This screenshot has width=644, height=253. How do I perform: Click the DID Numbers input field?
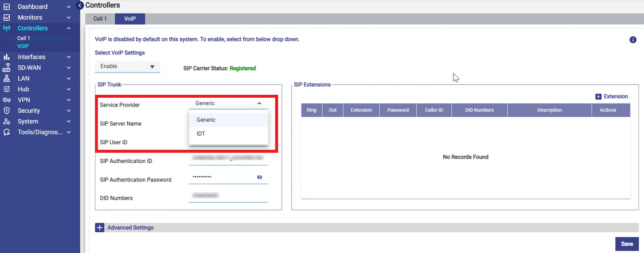pos(228,196)
